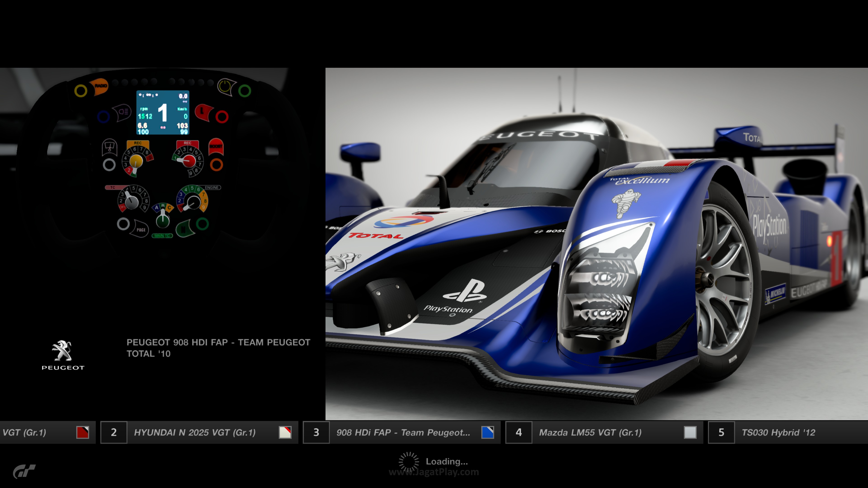This screenshot has width=868, height=488.
Task: Click the number 2 position box
Action: [x=114, y=432]
